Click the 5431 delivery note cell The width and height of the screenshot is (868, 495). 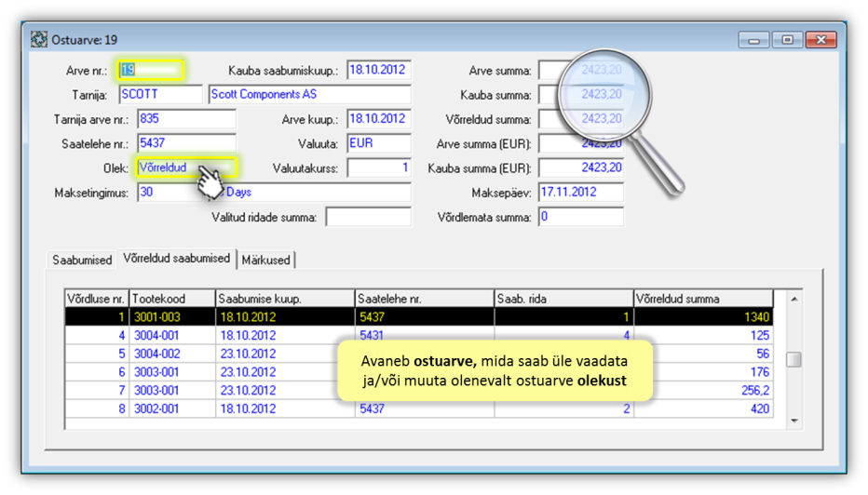[425, 335]
